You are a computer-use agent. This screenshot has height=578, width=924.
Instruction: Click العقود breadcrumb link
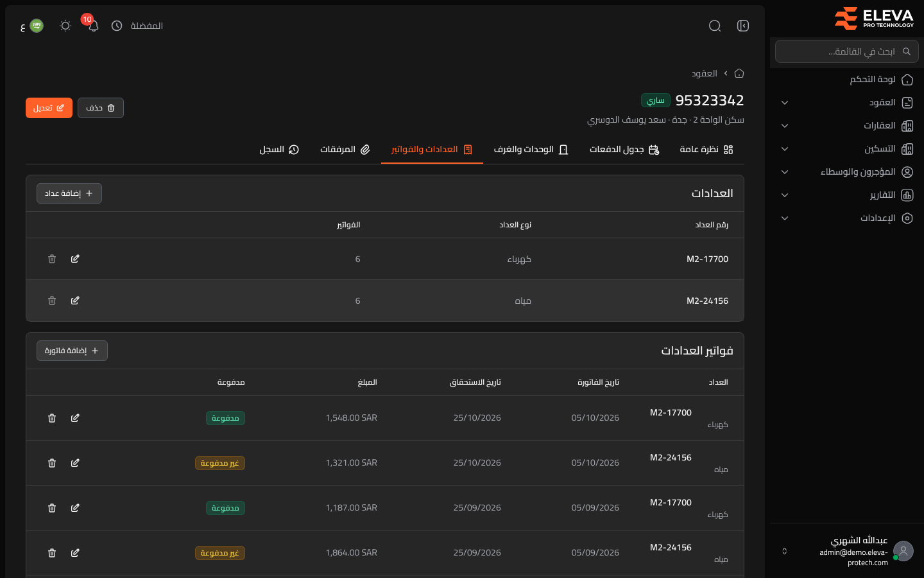coord(704,73)
